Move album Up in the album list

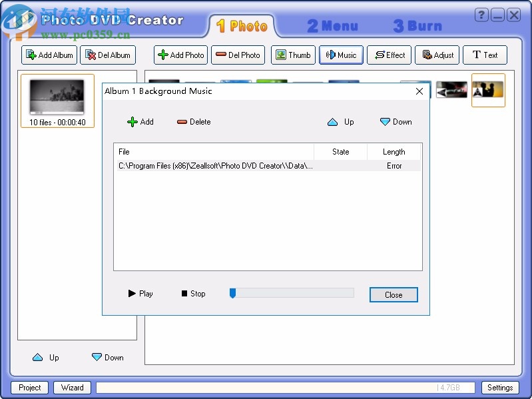click(x=46, y=358)
